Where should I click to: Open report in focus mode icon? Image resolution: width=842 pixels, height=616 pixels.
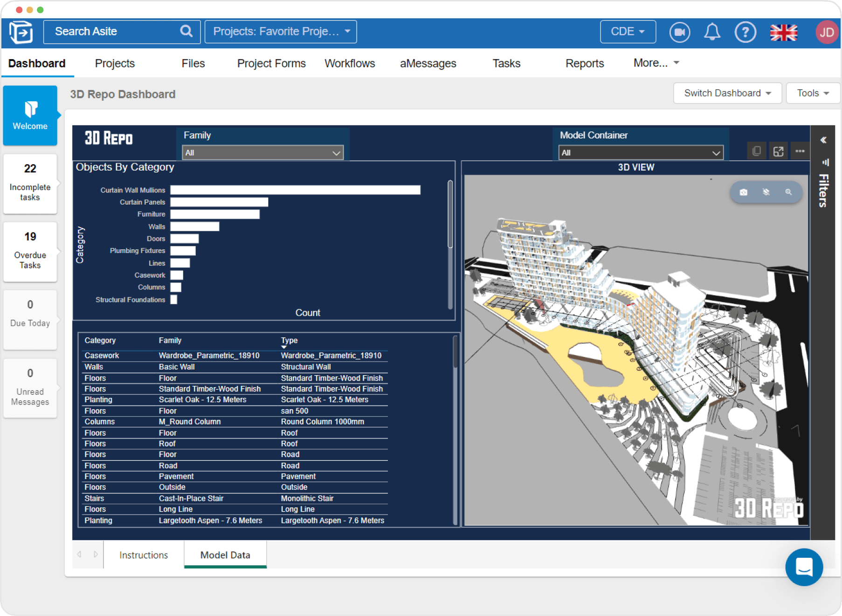click(778, 151)
